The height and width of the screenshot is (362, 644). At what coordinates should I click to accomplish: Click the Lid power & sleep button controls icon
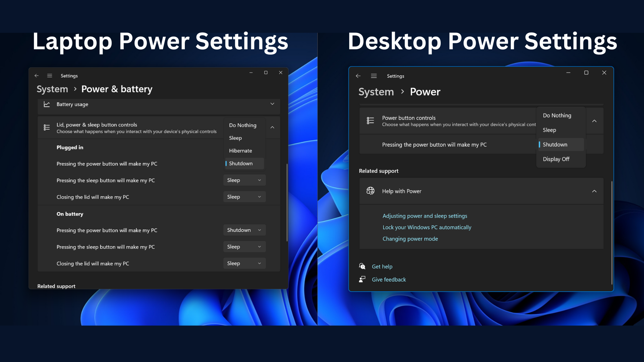[46, 127]
